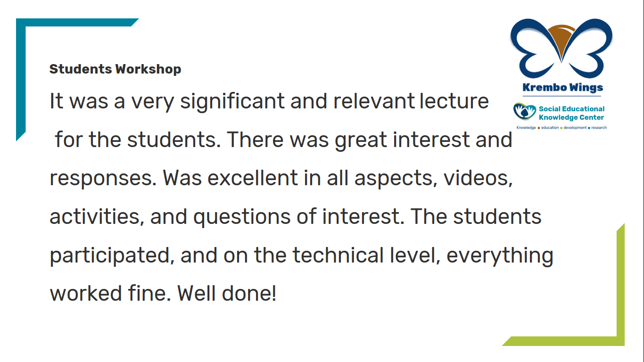Click the word 'everything' at the line end
Screen dimensions: 644x362
(x=500, y=256)
